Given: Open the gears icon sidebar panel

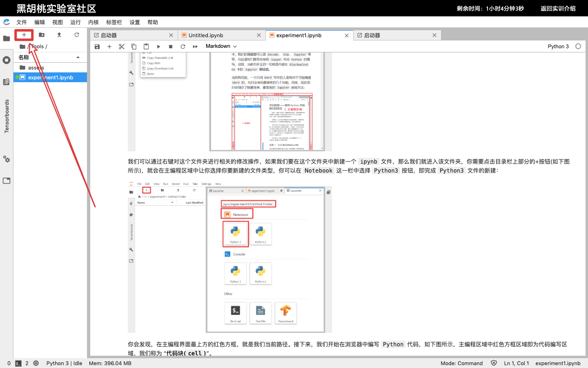Looking at the screenshot, I should (x=7, y=159).
